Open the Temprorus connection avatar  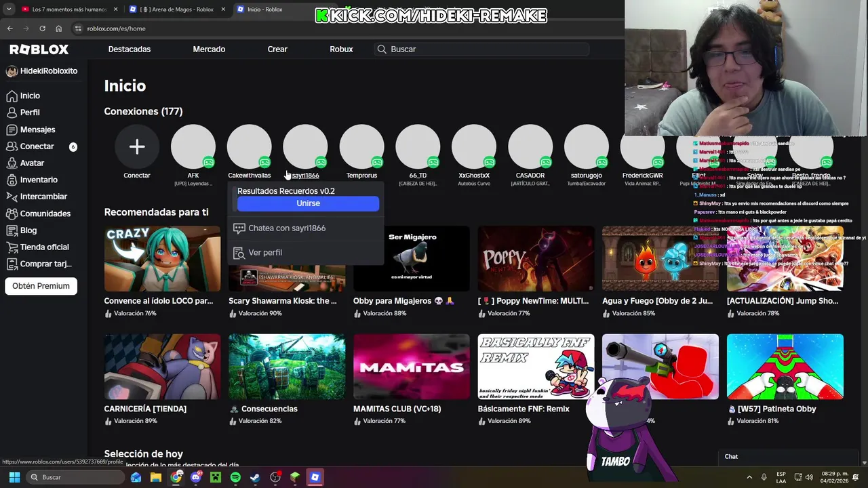(361, 146)
